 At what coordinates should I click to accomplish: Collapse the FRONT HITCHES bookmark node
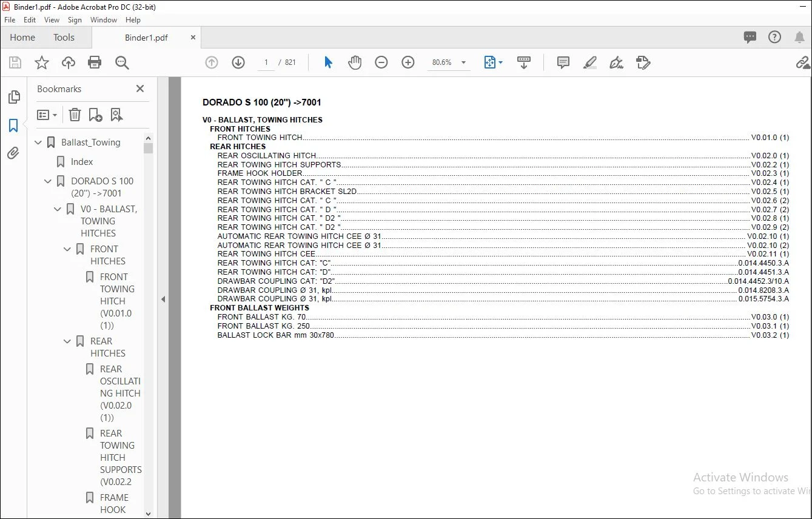68,249
